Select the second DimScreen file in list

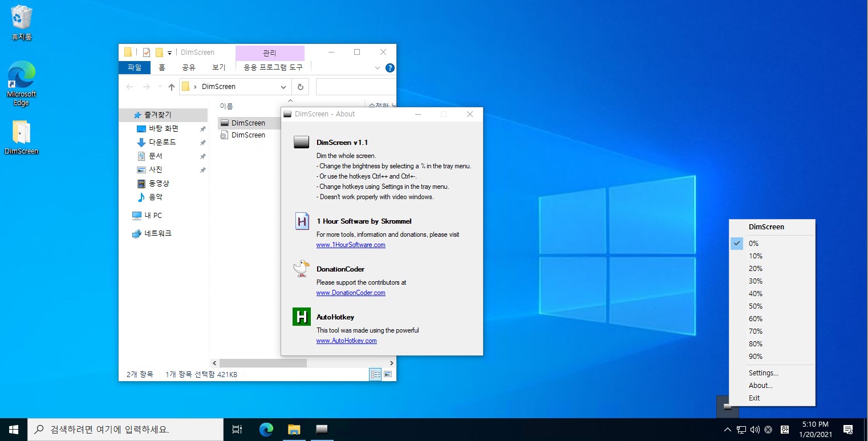(x=248, y=135)
